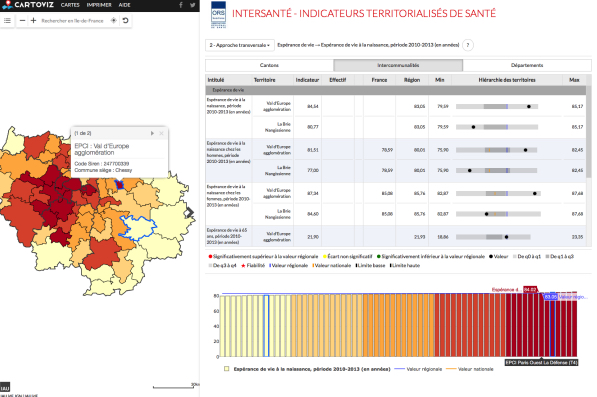
Task: Select the indicator value 87,34
Action: (x=313, y=193)
